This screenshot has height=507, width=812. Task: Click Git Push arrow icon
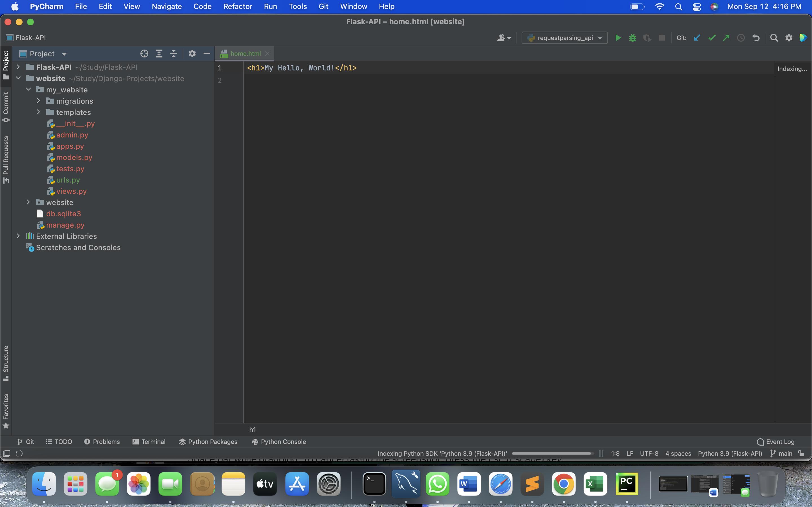tap(726, 38)
